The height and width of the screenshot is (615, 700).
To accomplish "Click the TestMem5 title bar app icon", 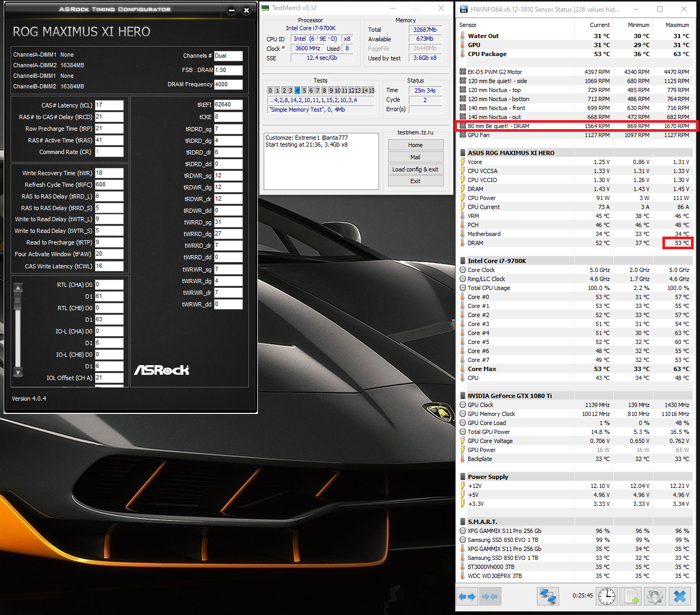I will [x=266, y=8].
